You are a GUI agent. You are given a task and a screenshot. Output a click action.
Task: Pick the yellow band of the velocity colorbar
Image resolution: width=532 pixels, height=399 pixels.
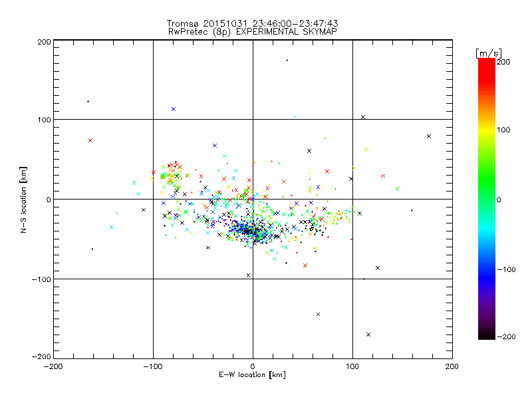tap(487, 130)
